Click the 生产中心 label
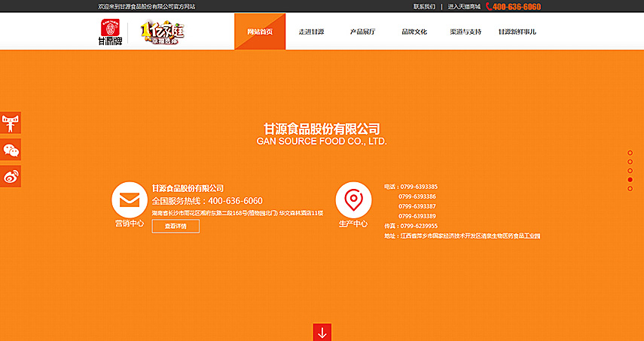This screenshot has width=644, height=341. [353, 224]
